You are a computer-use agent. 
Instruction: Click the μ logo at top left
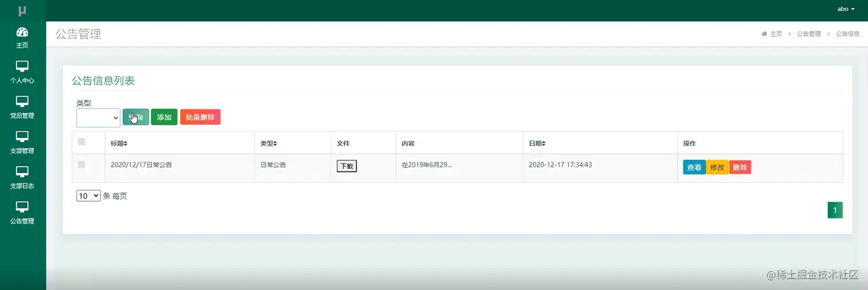pos(22,10)
